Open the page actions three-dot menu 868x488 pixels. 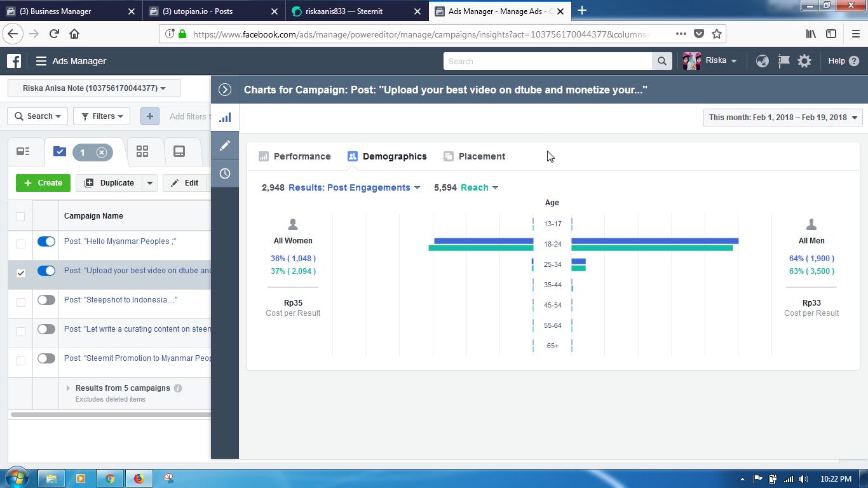[x=681, y=34]
